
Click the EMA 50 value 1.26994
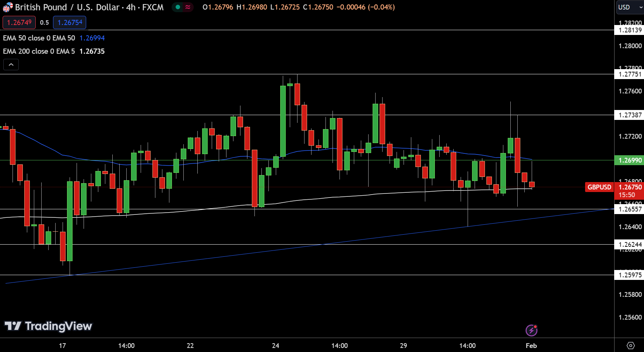(92, 38)
